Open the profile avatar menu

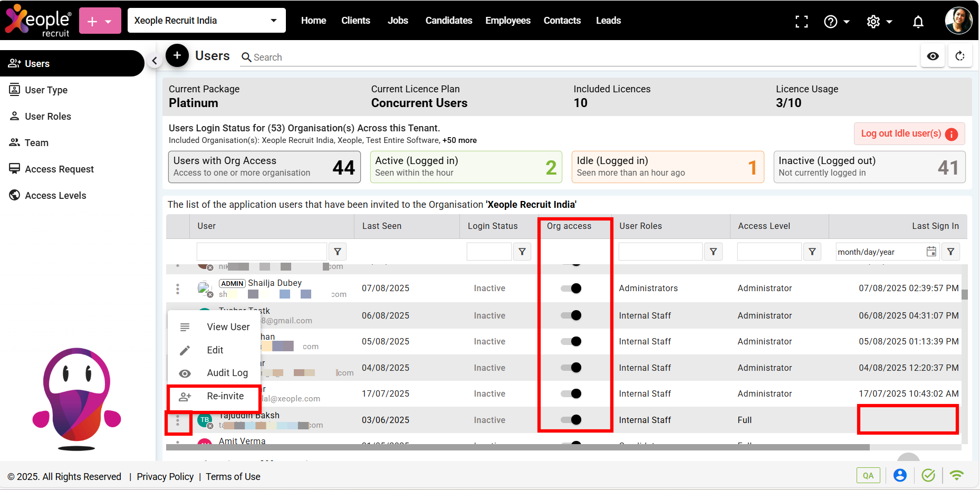point(958,21)
